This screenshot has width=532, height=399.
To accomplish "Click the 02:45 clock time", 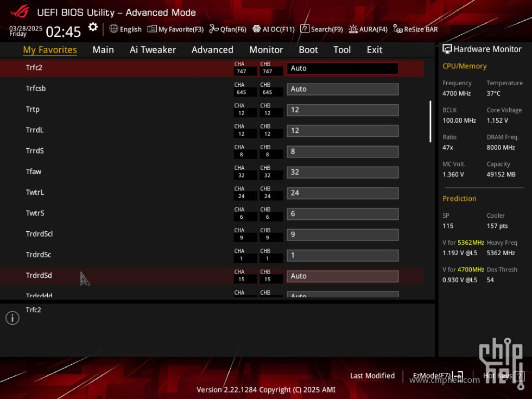I will (x=64, y=32).
